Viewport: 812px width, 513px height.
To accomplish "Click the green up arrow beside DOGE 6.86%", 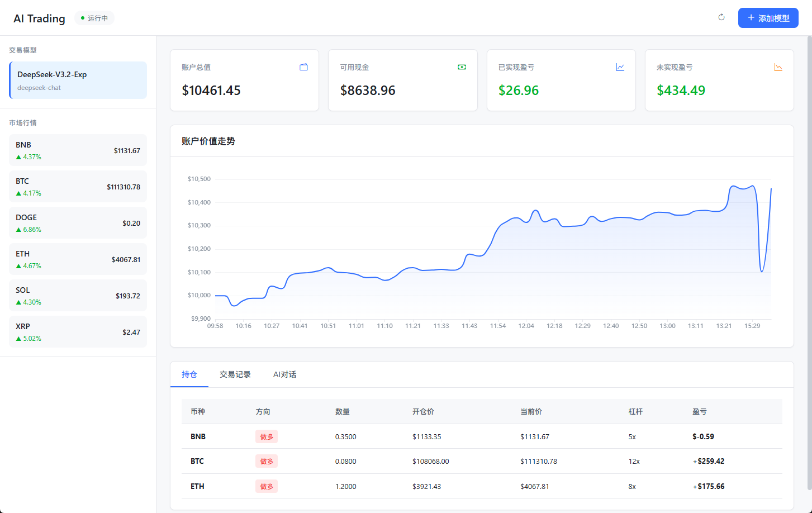I will pyautogui.click(x=18, y=230).
